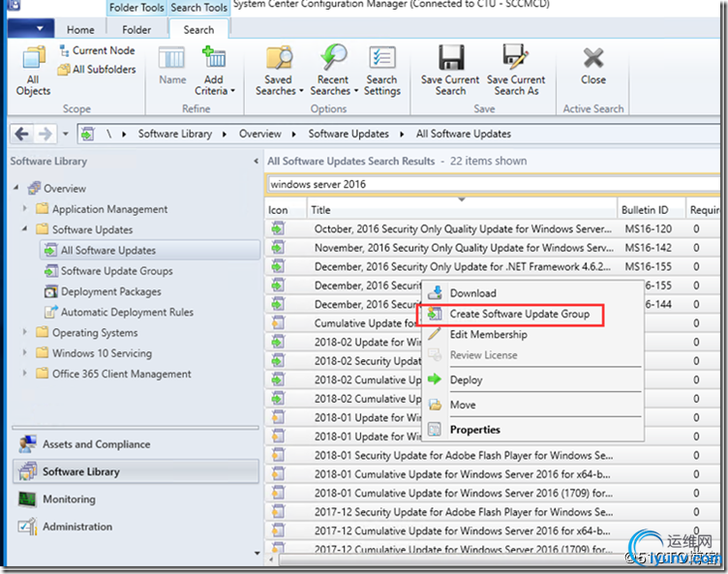Image resolution: width=728 pixels, height=574 pixels.
Task: Choose Properties from the context menu
Action: 532,430
